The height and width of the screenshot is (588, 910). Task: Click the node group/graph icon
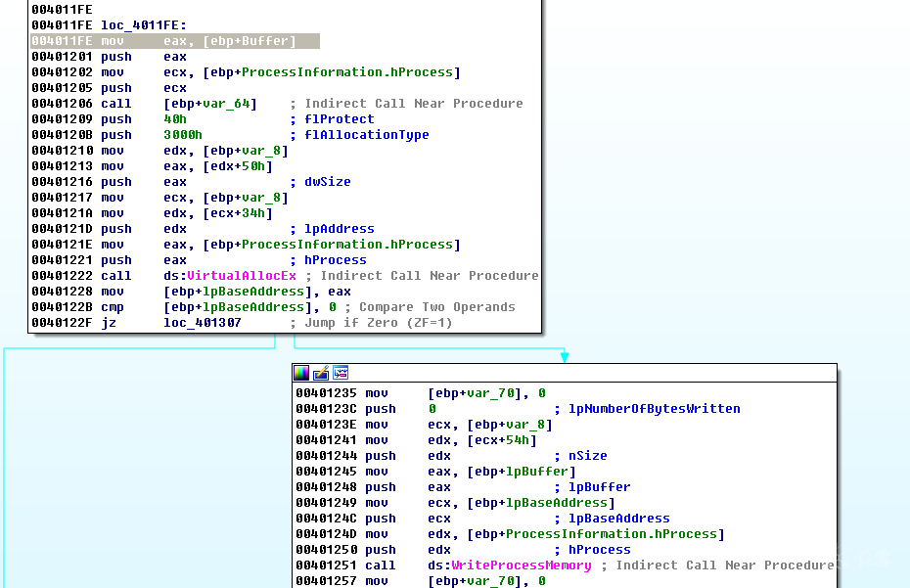(341, 373)
